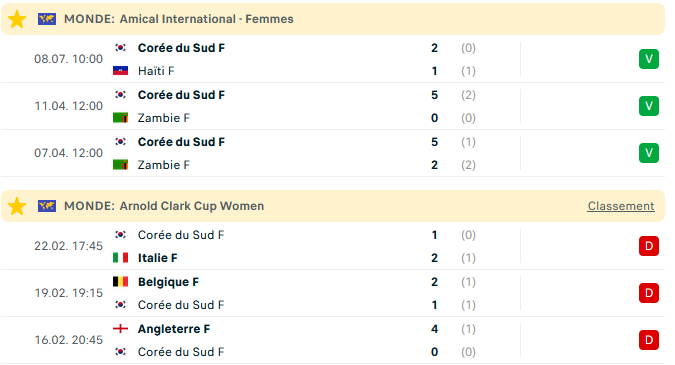Image resolution: width=675 pixels, height=365 pixels.
Task: Click world flag icon beside Amical International
Action: pyautogui.click(x=46, y=19)
